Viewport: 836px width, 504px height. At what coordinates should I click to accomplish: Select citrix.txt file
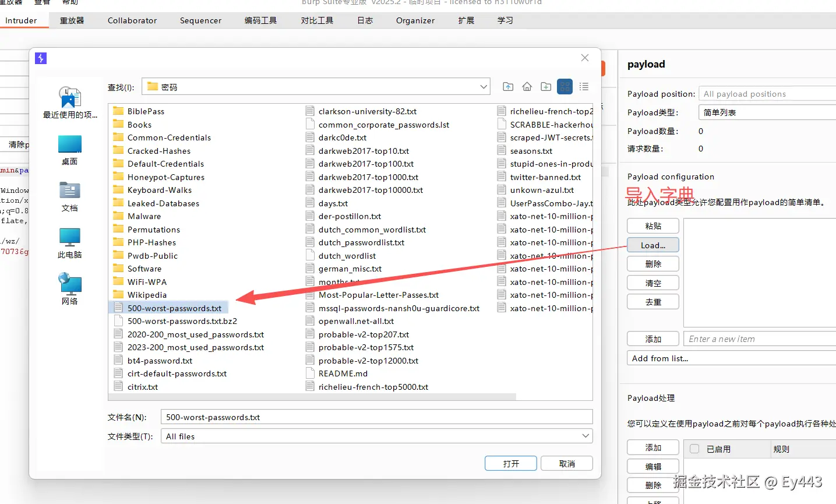pos(136,387)
